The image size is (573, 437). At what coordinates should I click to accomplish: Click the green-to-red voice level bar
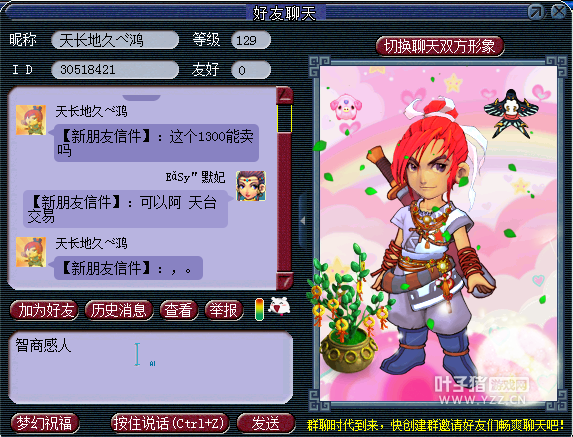point(259,309)
